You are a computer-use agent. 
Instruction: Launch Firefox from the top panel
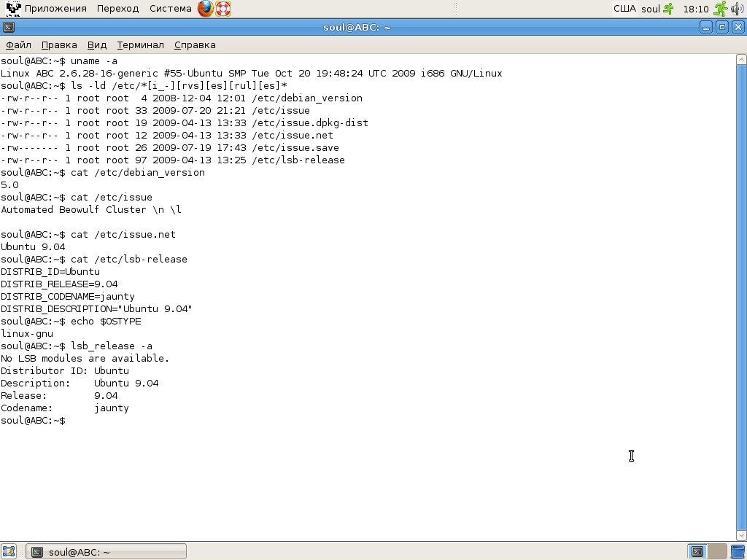[x=205, y=9]
